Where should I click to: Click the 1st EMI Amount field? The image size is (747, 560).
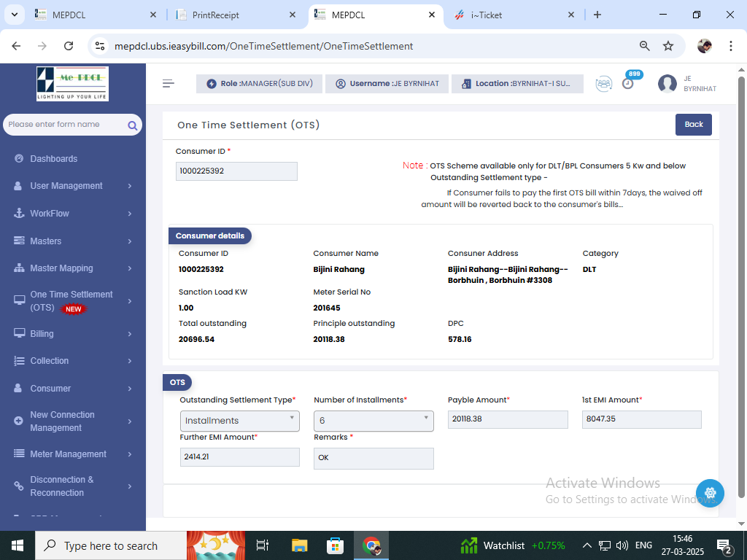point(642,419)
